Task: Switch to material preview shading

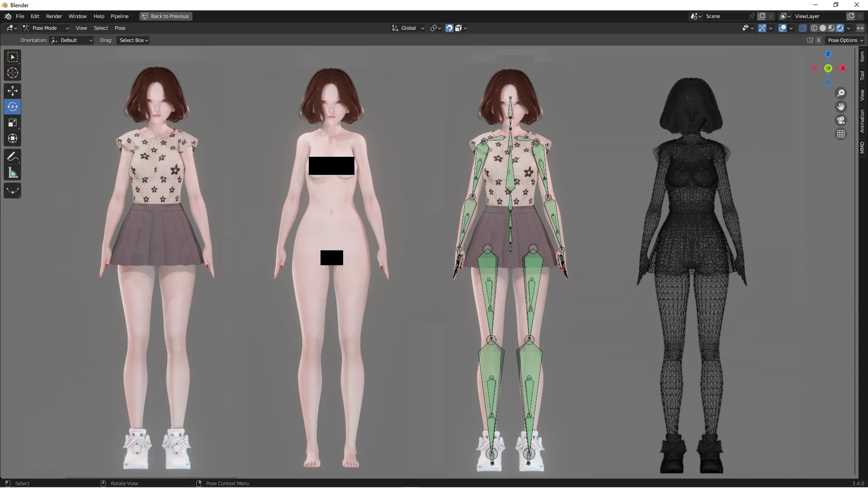Action: [x=831, y=28]
